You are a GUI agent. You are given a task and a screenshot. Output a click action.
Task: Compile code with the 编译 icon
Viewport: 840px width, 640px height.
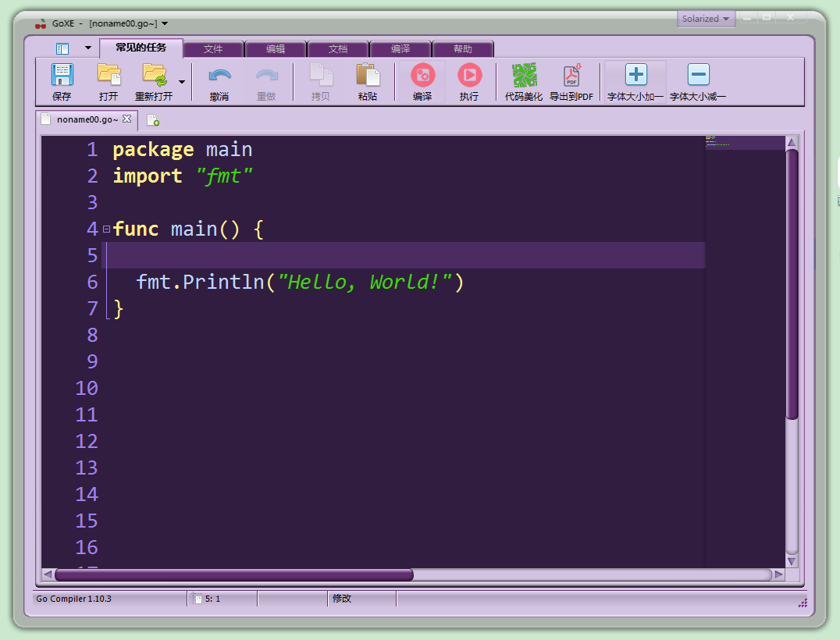422,76
